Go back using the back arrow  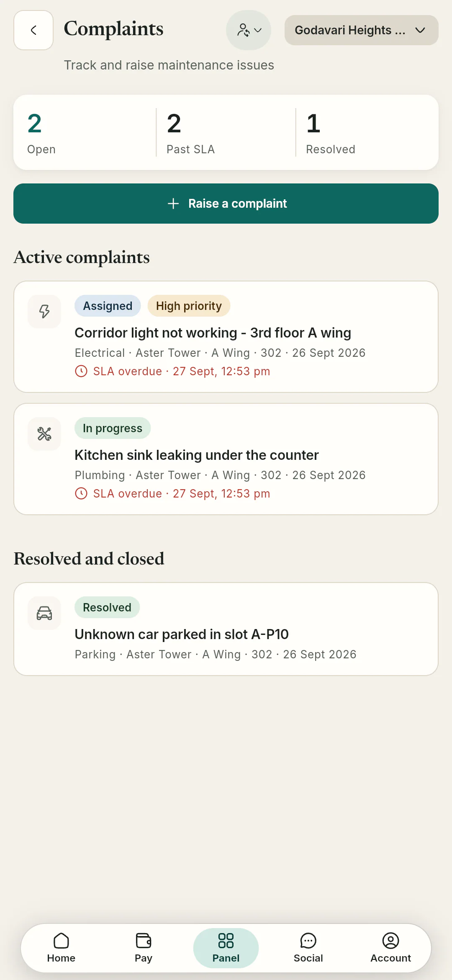click(33, 30)
